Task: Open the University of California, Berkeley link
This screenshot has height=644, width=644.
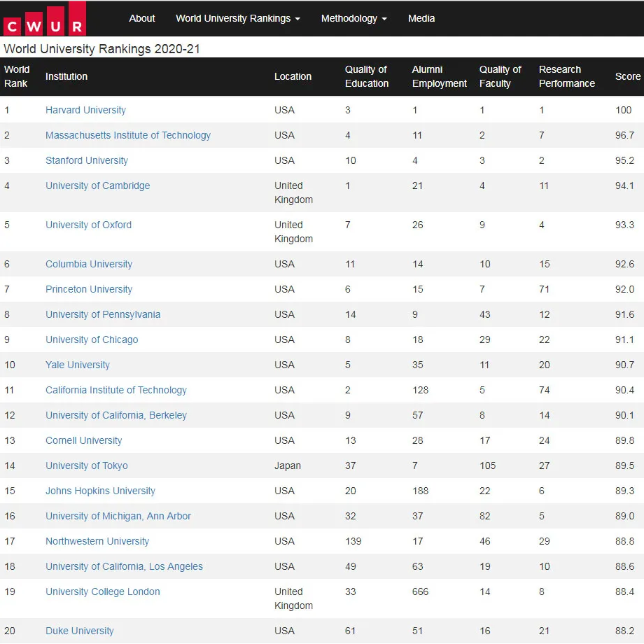Action: [115, 415]
